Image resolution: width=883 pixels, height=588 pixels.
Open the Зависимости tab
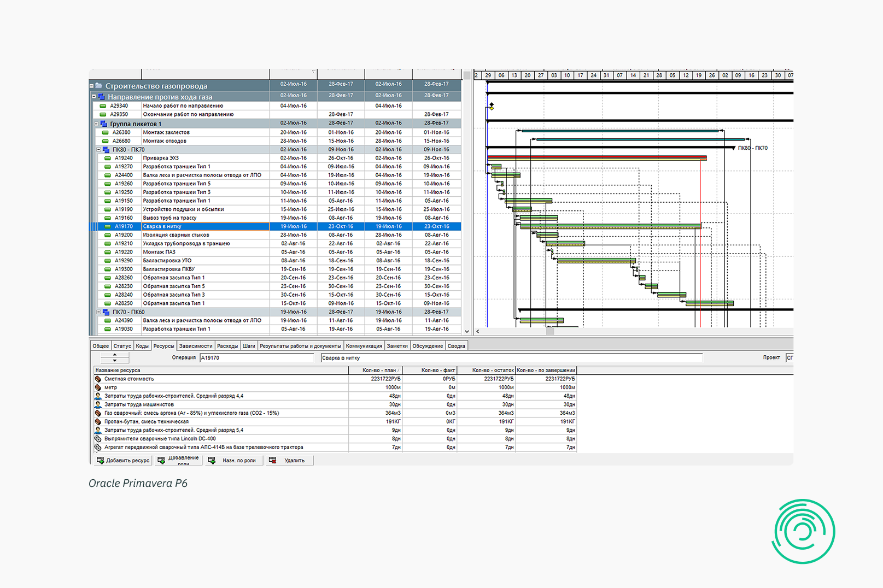[x=196, y=346]
